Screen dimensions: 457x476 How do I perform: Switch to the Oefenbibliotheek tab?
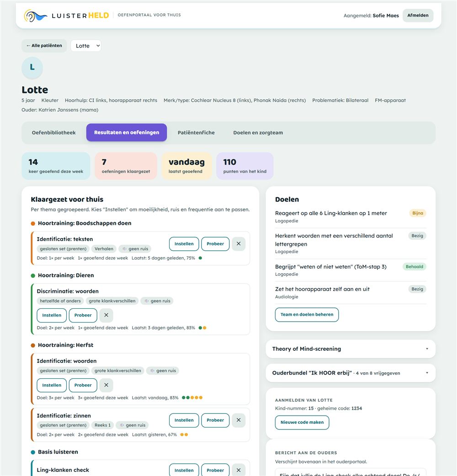click(x=54, y=132)
